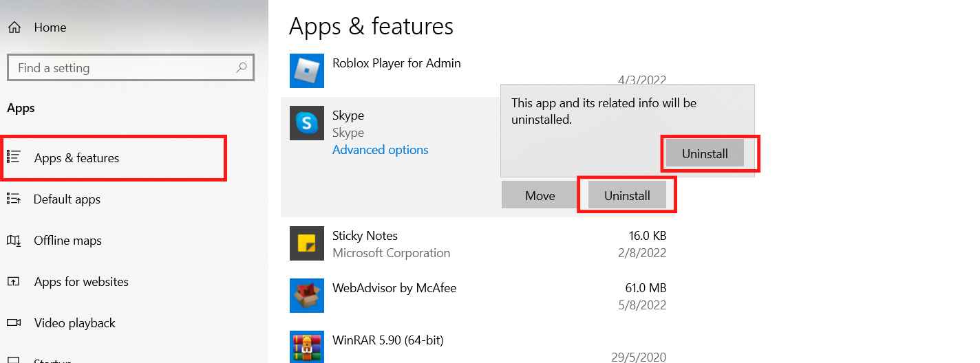Click the 2/8/2022 install date

coord(642,253)
